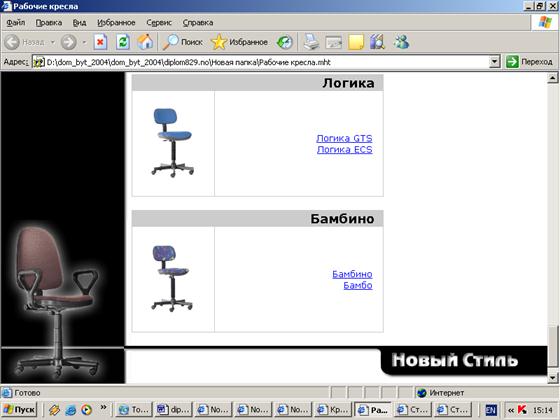Open the Поиск search tool
This screenshot has width=560, height=420.
point(183,42)
